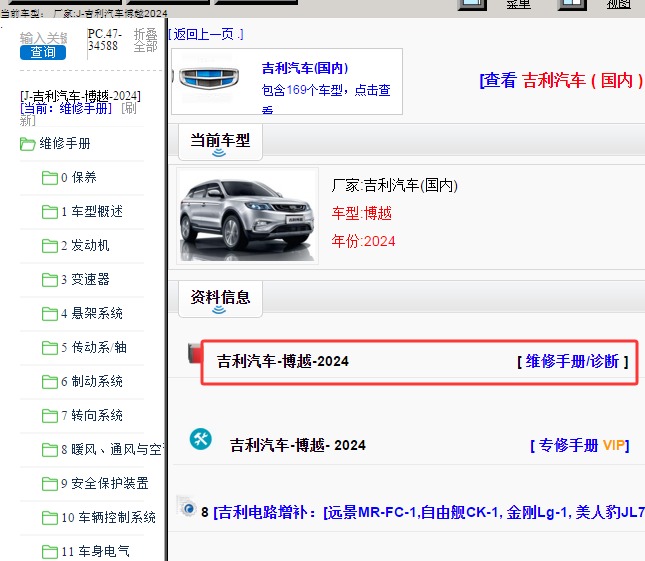Open the 返回上一页 link
Image resolution: width=645 pixels, height=561 pixels.
tap(206, 34)
